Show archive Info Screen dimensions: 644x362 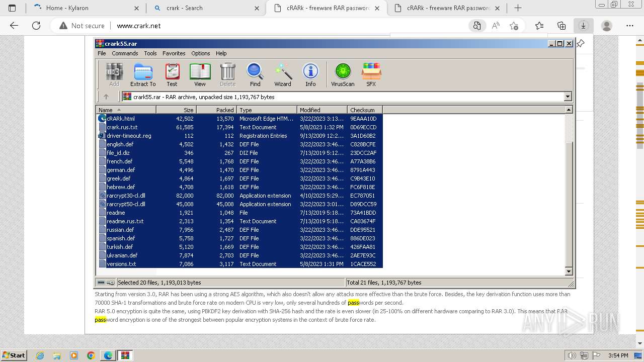click(x=310, y=74)
